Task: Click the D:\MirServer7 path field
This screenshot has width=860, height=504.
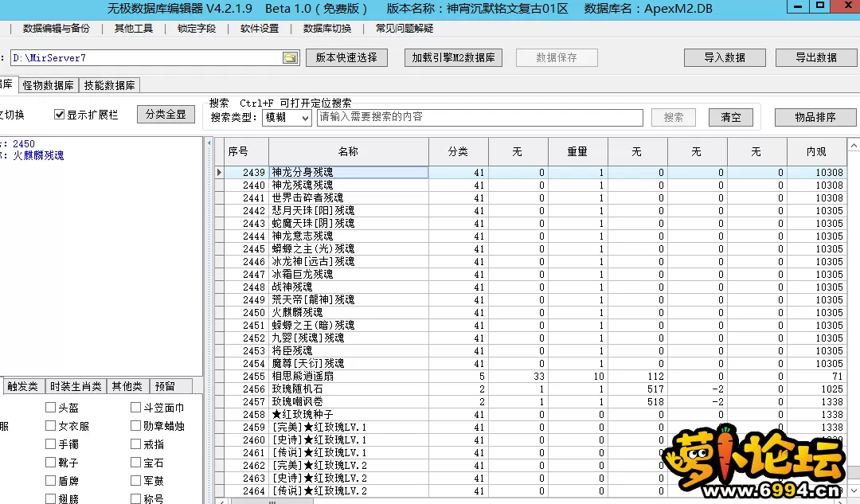Action: [147, 57]
